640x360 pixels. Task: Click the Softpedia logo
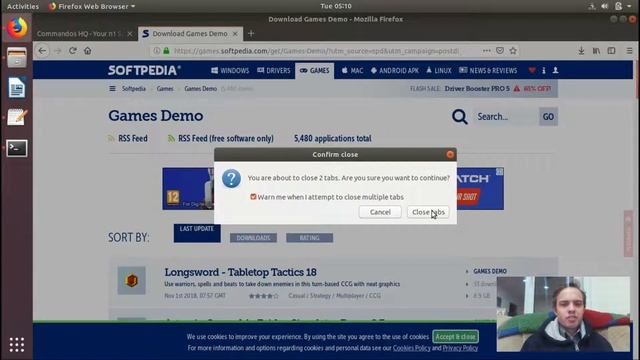click(144, 70)
